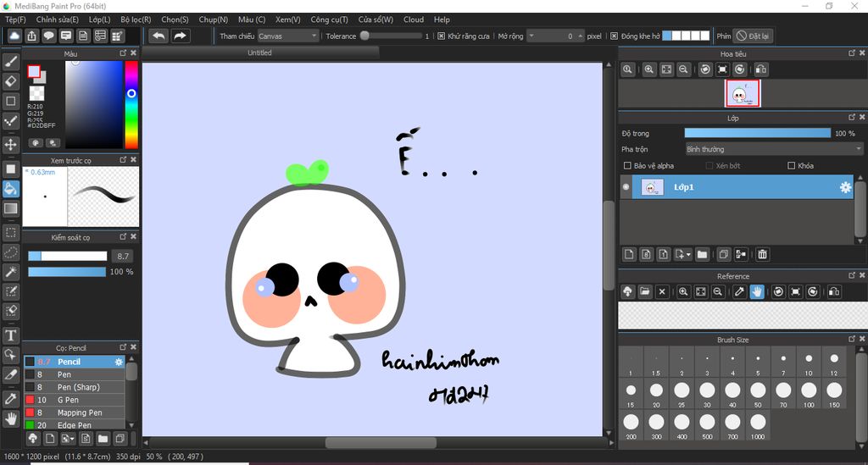868x465 pixels.
Task: Open image in Reference panel
Action: tap(645, 291)
